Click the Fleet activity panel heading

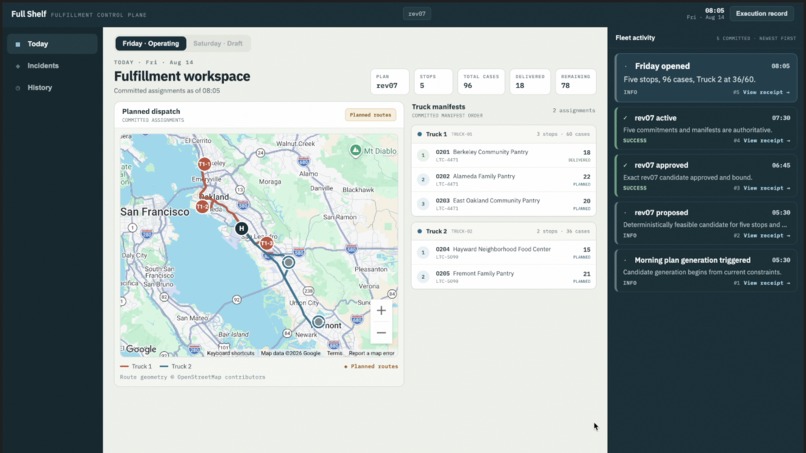[635, 38]
